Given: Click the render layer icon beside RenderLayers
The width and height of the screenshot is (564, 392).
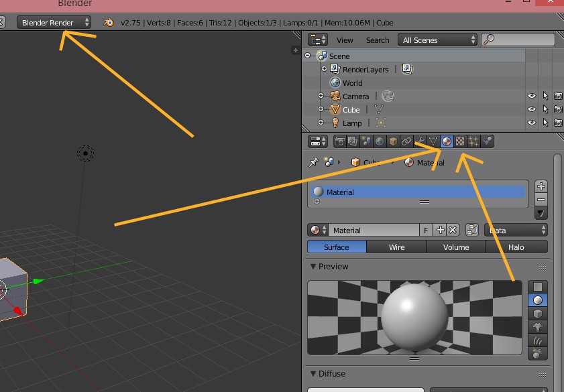Looking at the screenshot, I should click(407, 69).
